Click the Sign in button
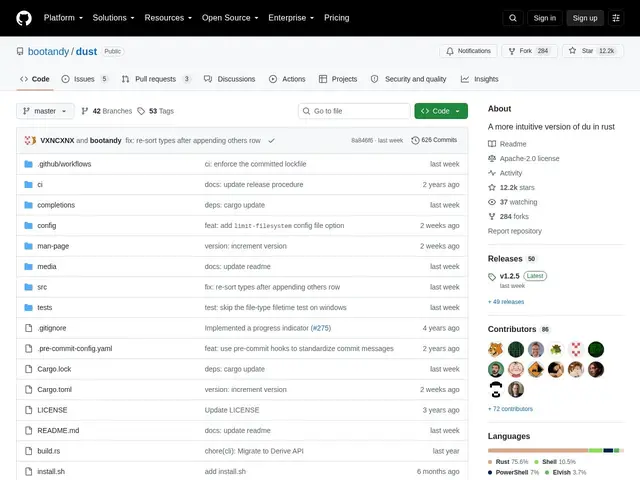The height and width of the screenshot is (480, 640). (544, 18)
